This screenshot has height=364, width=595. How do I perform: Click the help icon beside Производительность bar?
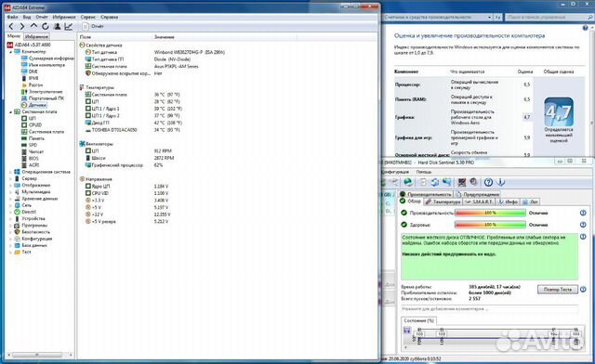coord(583,213)
